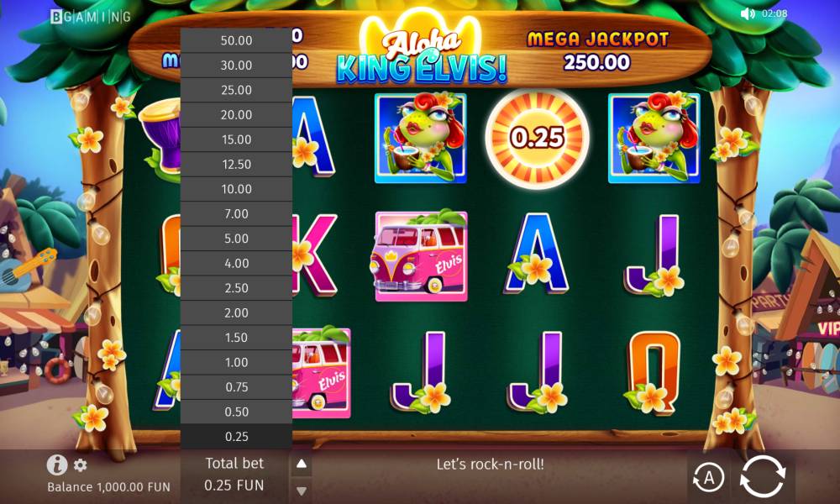Start a spin with the circular arrows button
The image size is (840, 504).
tap(763, 476)
